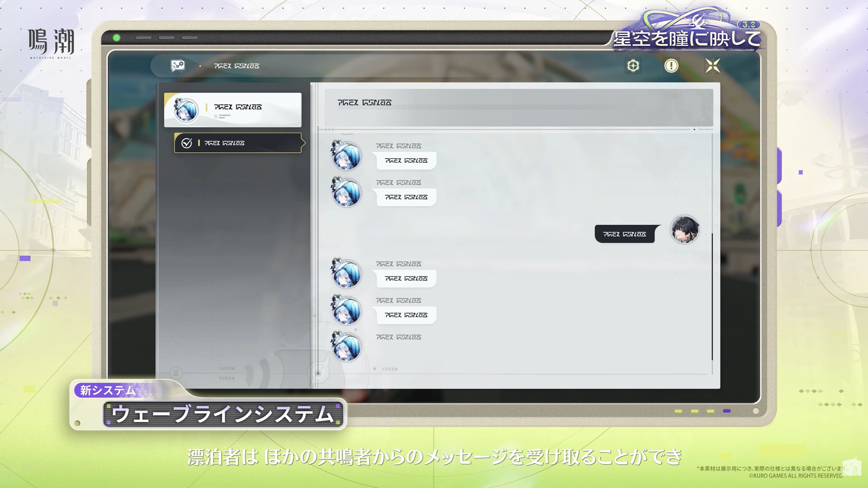Click the checkmark on the selected conversation

[x=186, y=143]
